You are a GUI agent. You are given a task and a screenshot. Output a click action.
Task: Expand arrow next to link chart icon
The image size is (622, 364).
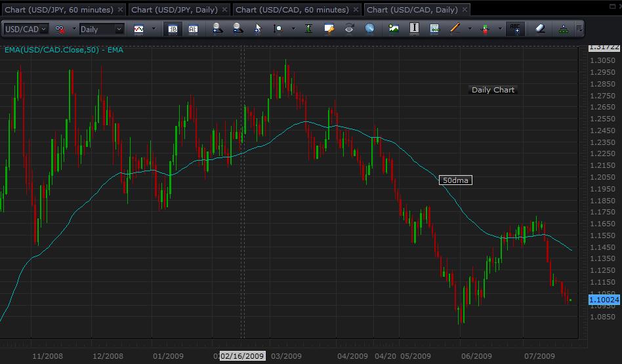click(x=74, y=29)
